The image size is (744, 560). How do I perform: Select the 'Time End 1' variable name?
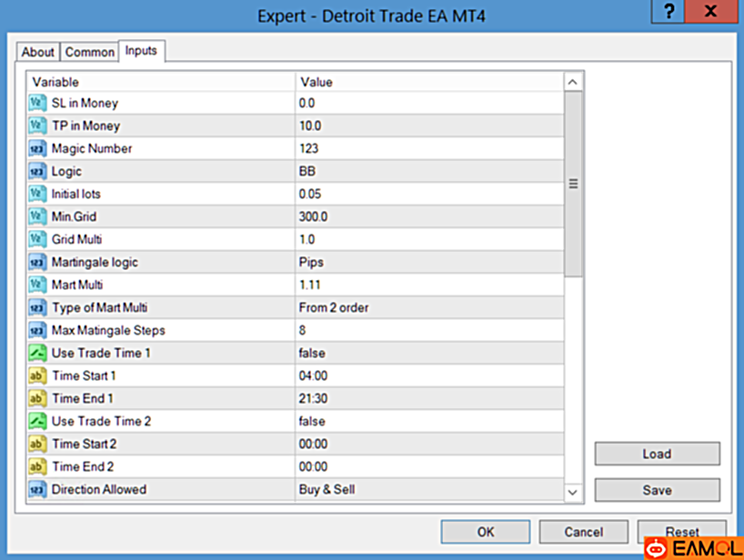click(x=83, y=398)
